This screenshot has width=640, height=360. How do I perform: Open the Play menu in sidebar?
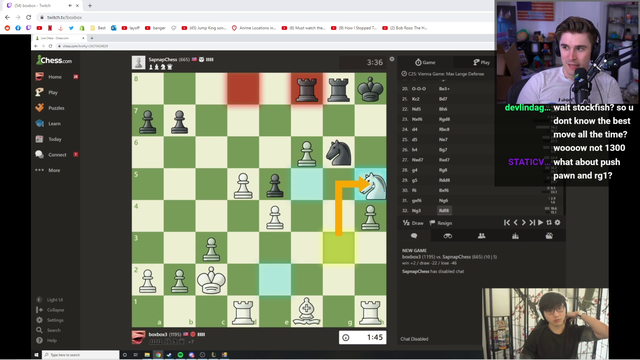53,92
